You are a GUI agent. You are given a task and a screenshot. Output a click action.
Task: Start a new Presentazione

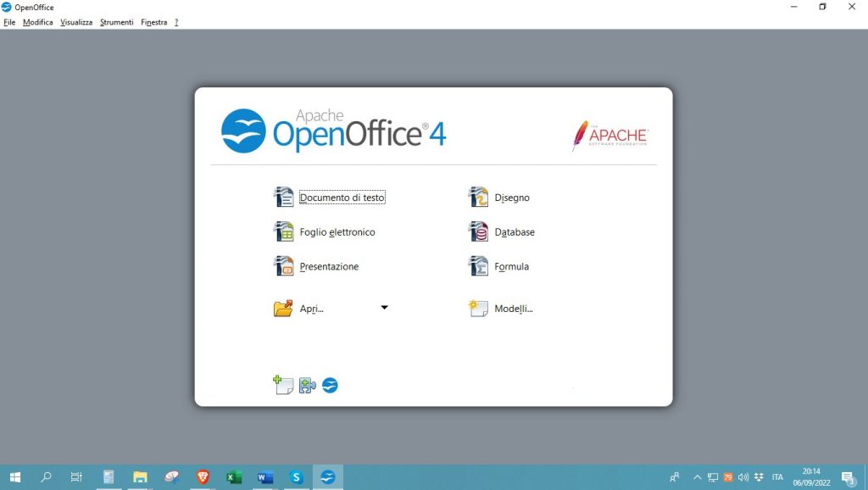328,265
